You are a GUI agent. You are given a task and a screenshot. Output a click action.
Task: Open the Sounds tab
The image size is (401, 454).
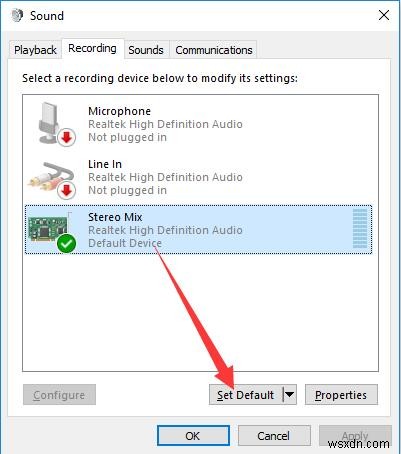tap(146, 50)
